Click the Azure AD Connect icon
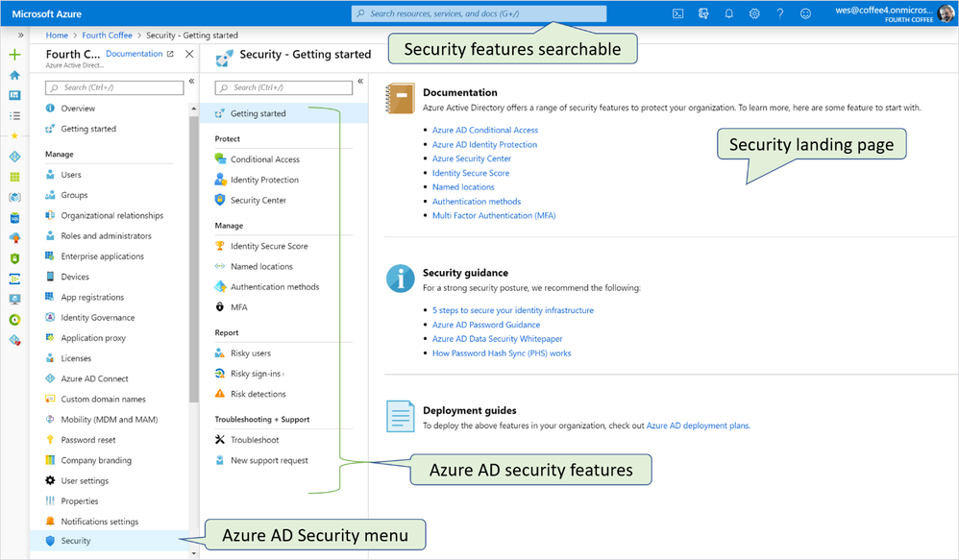959x560 pixels. coord(50,378)
